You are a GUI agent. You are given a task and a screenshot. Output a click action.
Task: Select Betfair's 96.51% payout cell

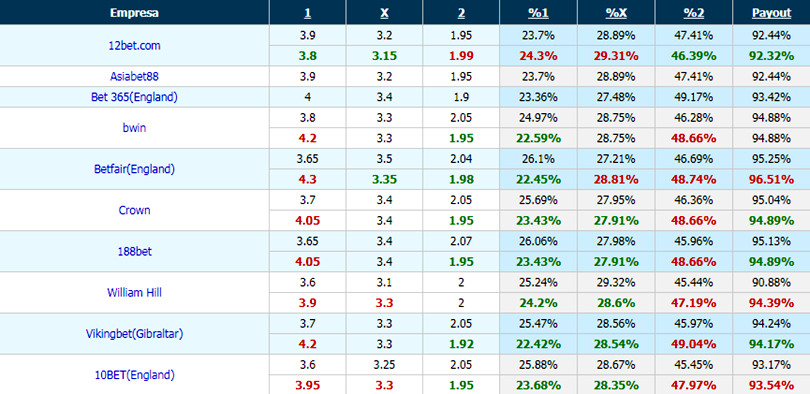point(771,179)
